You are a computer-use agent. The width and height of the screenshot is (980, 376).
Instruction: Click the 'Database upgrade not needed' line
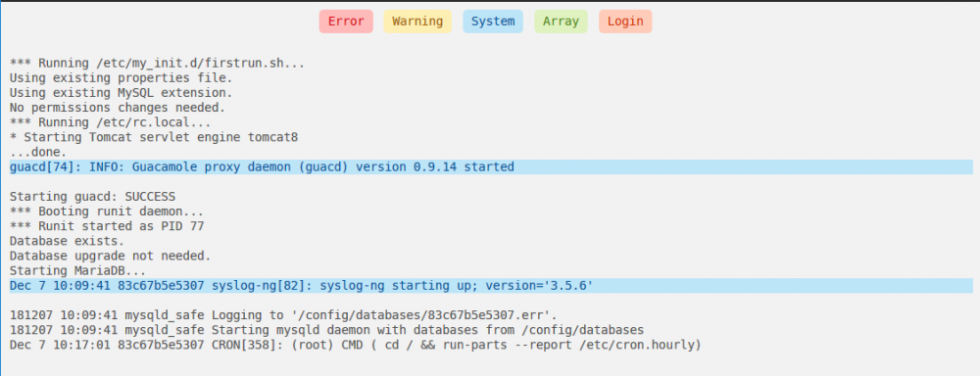click(x=110, y=257)
